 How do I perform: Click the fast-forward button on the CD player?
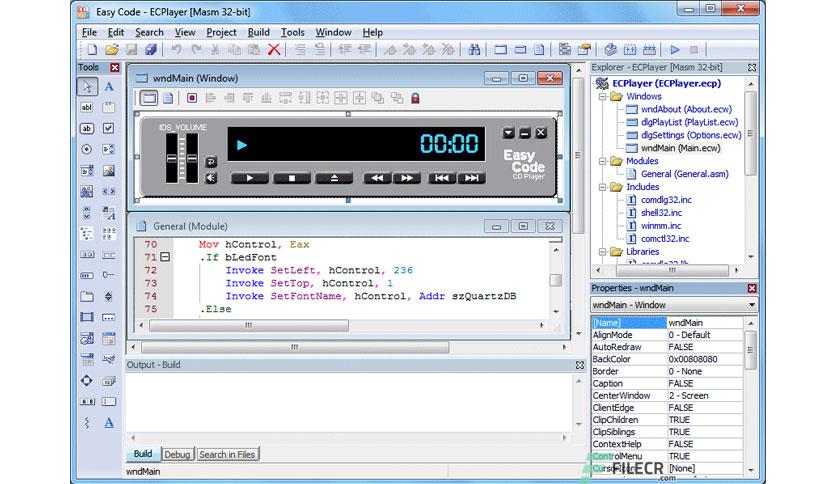[x=407, y=178]
